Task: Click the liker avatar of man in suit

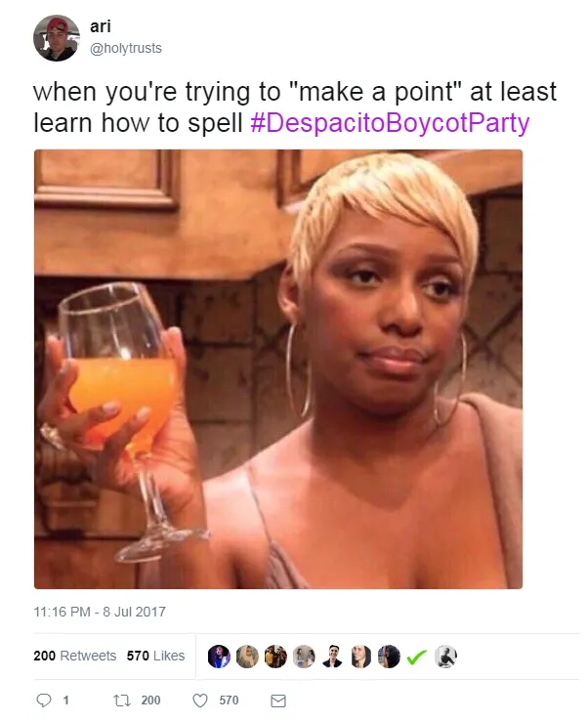Action: click(332, 657)
